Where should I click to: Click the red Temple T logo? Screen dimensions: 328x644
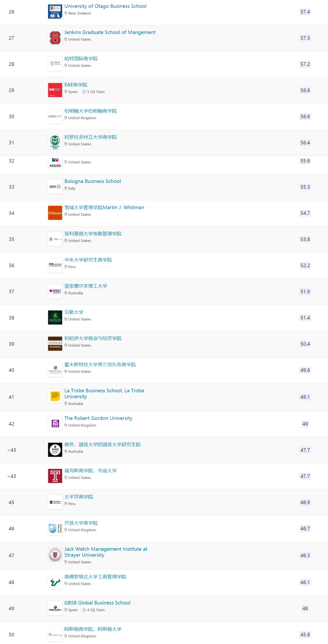coord(55,476)
